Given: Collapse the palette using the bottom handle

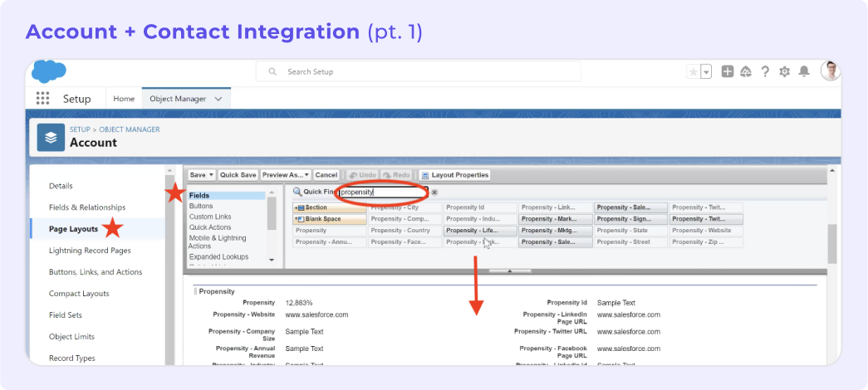Looking at the screenshot, I should (x=510, y=271).
